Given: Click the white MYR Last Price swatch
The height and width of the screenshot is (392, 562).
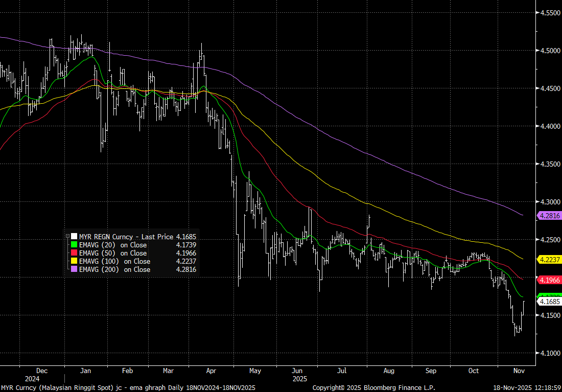Looking at the screenshot, I should coord(74,237).
